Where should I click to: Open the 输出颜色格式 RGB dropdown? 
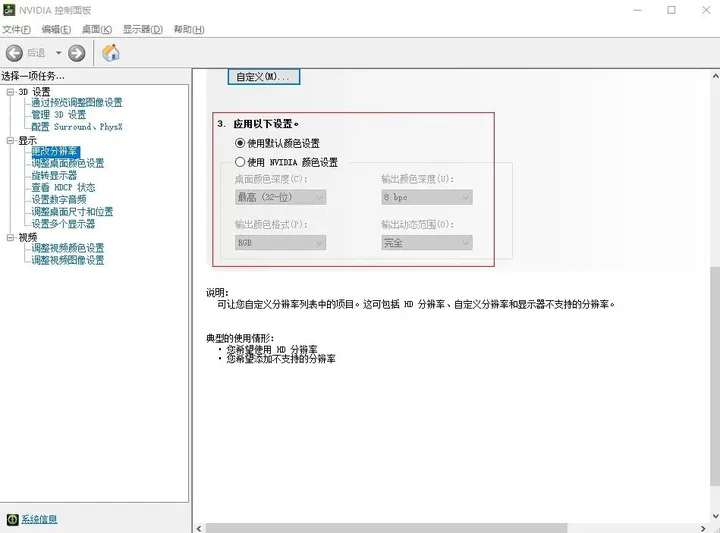(280, 242)
